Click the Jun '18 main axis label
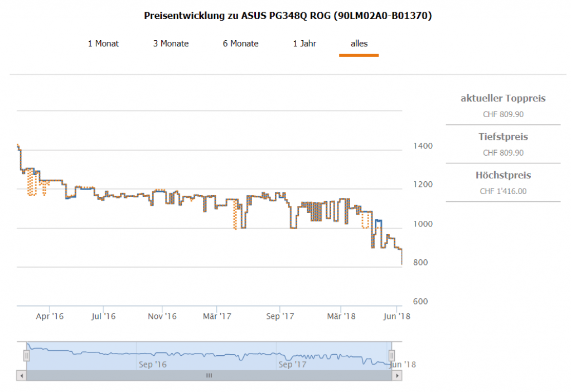This screenshot has width=571, height=392. [x=396, y=316]
